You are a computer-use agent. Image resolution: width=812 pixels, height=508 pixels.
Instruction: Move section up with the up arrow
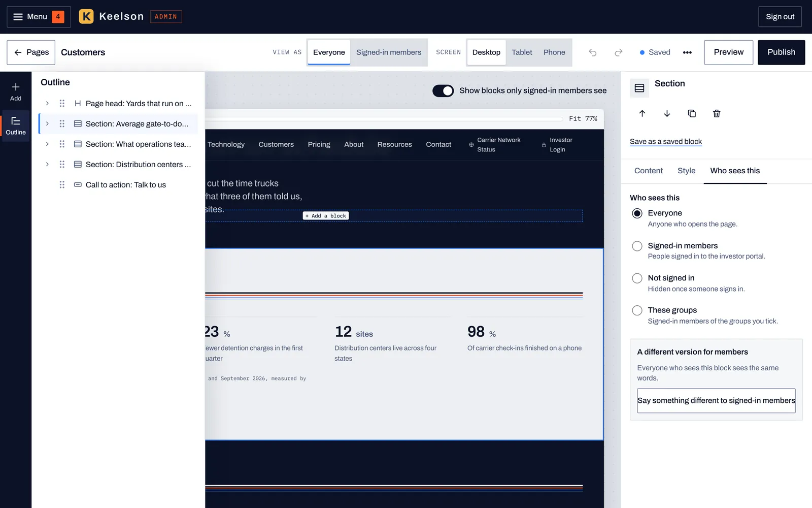pos(642,113)
